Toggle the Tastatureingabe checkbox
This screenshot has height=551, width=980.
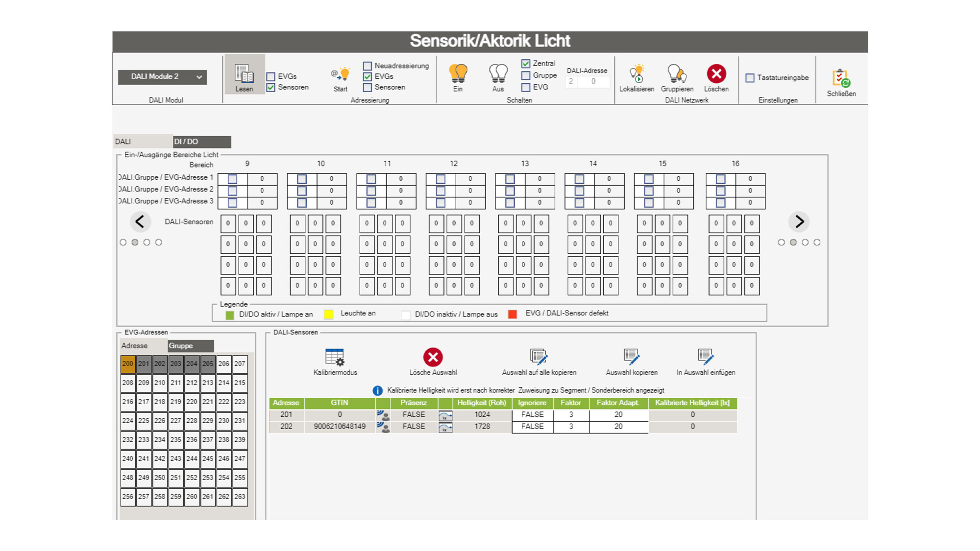point(750,78)
